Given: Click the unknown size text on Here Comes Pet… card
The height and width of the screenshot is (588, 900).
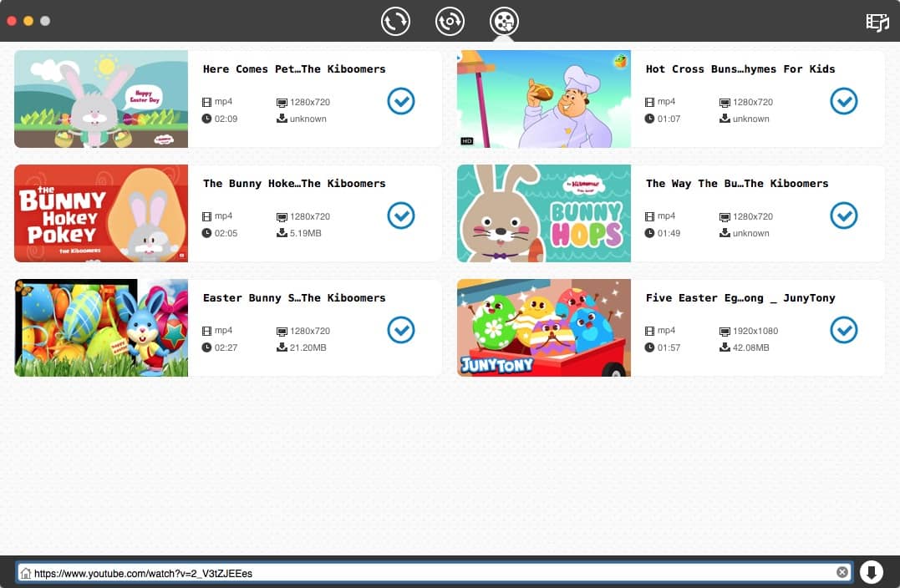Looking at the screenshot, I should [308, 119].
